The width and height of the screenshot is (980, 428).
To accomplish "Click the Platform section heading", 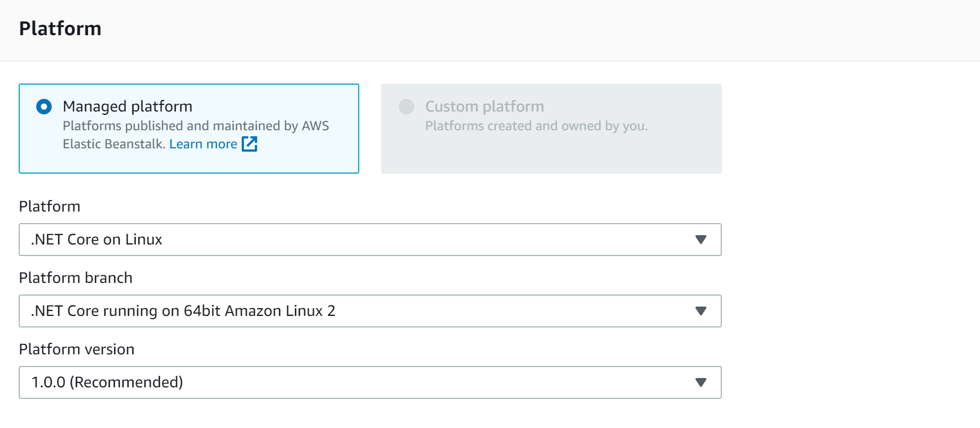I will (x=60, y=29).
